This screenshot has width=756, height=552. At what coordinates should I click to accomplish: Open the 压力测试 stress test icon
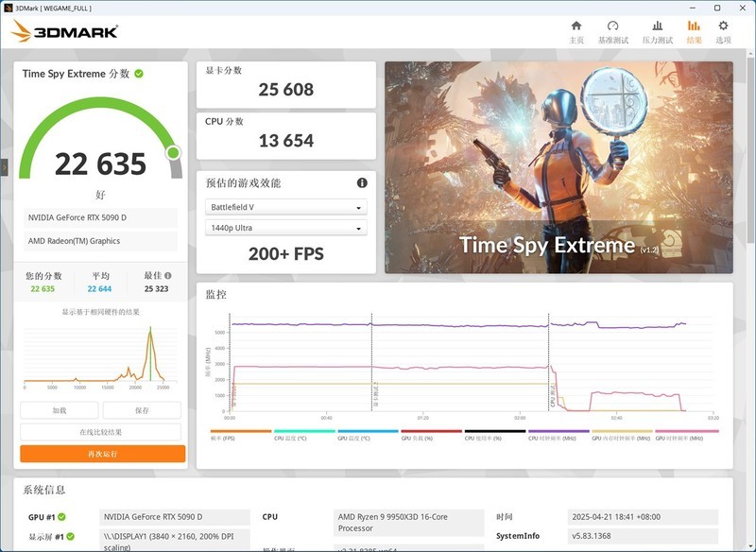pyautogui.click(x=658, y=26)
